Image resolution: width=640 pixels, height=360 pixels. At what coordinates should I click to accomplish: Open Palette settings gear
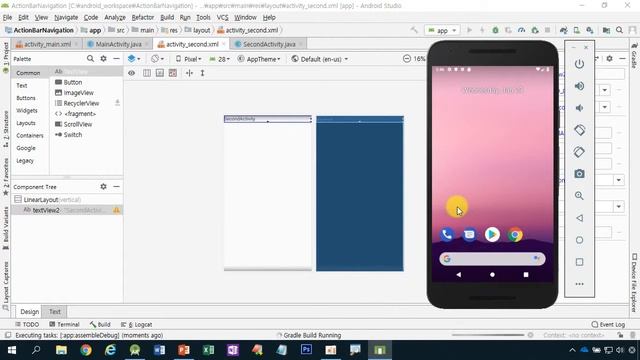[103, 59]
